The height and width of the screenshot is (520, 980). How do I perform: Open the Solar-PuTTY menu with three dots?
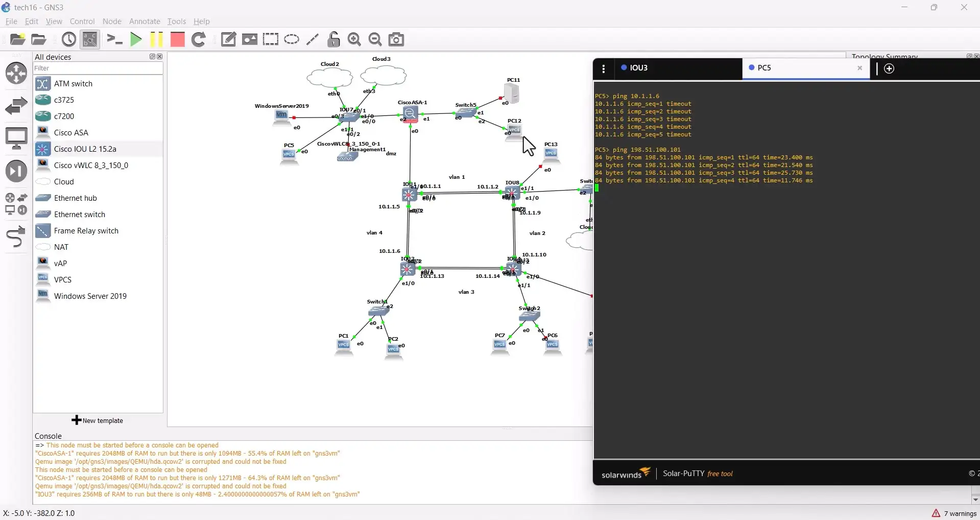tap(604, 68)
